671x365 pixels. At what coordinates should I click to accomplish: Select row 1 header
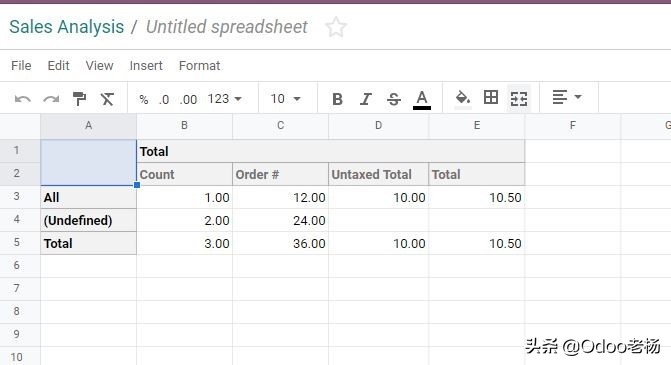tap(20, 151)
